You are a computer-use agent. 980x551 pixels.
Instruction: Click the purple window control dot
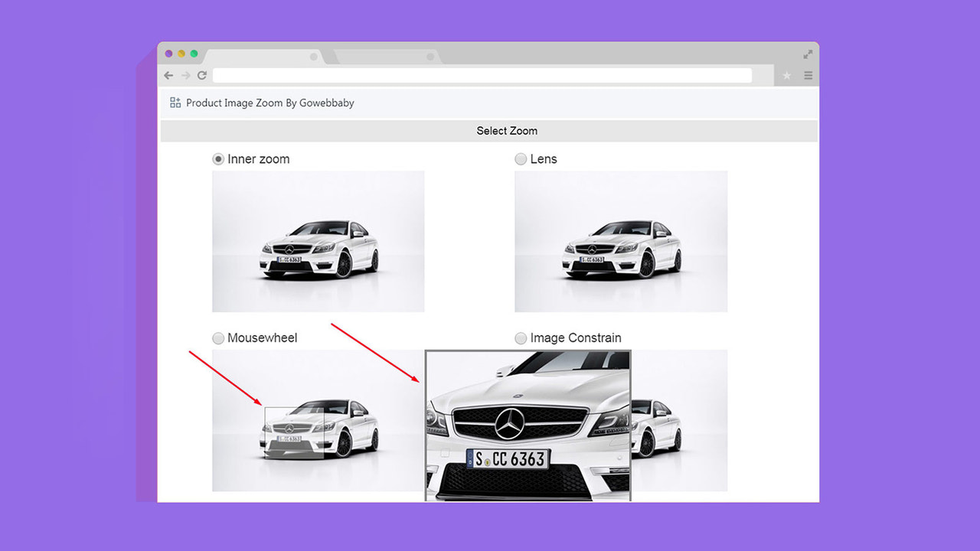(168, 54)
